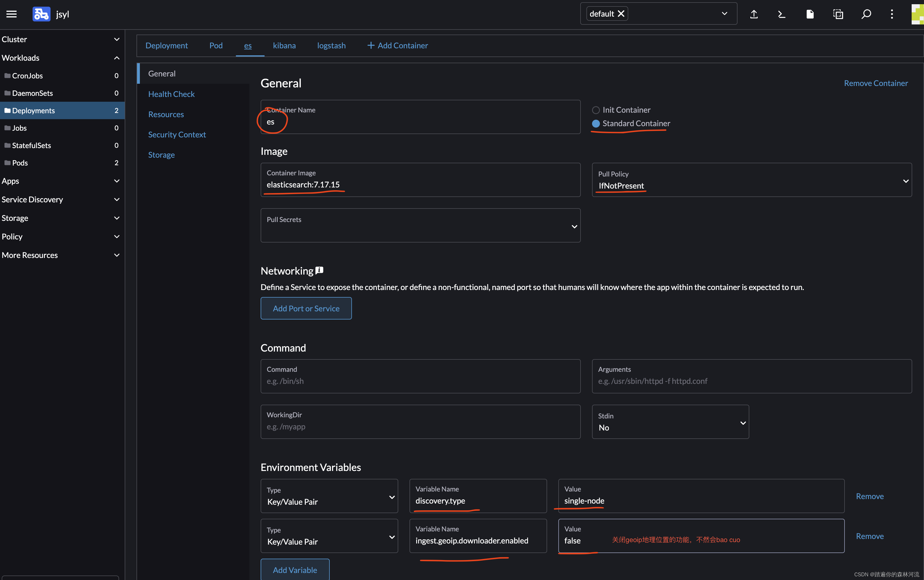
Task: Click the DaemonSets folder icon
Action: 7,93
